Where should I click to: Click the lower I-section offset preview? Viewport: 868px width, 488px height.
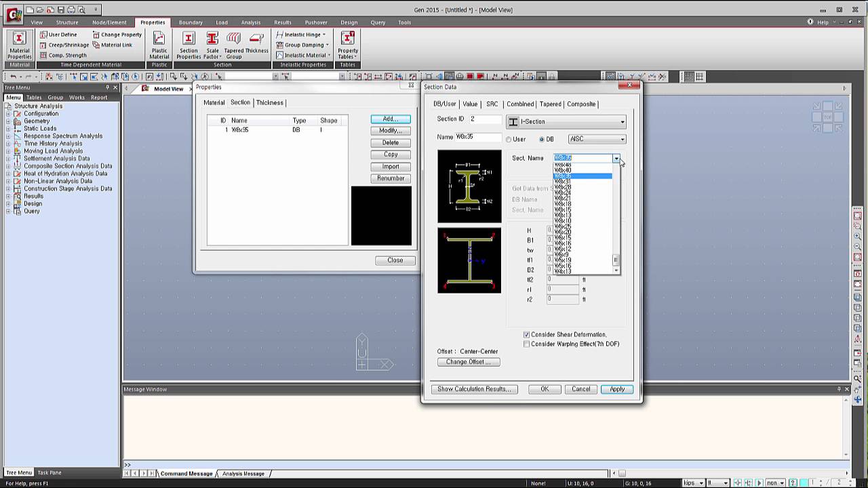click(x=469, y=260)
